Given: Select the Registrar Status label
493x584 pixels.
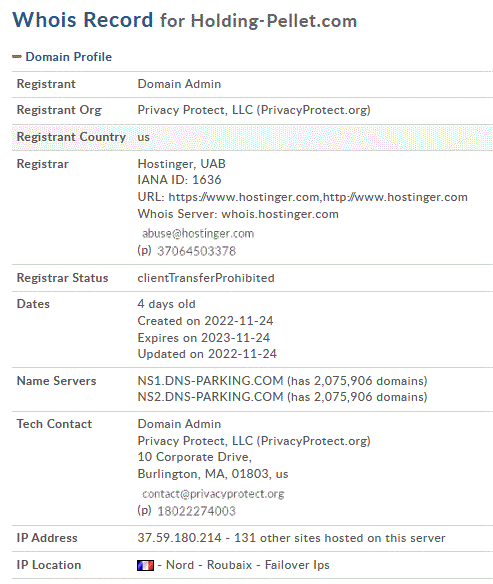Looking at the screenshot, I should [x=63, y=278].
